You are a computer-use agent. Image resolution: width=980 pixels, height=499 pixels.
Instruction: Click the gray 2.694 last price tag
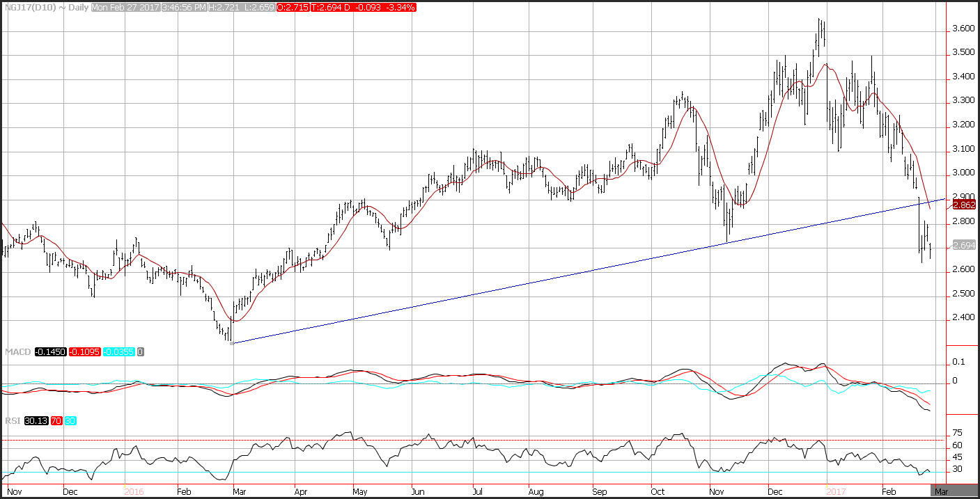pos(963,246)
